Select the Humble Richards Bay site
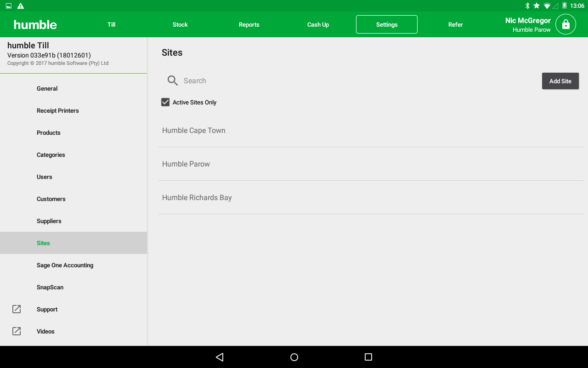The image size is (588, 368). point(371,197)
